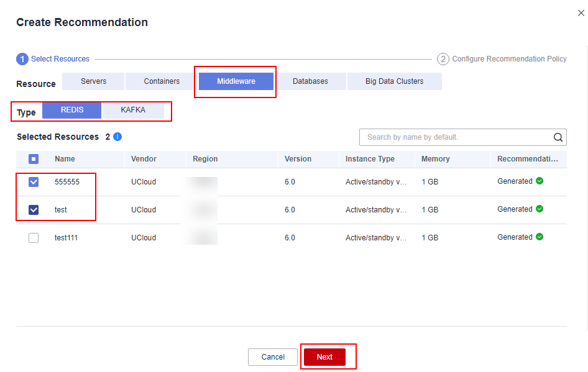Uncheck the 555555 resource checkbox

(34, 182)
